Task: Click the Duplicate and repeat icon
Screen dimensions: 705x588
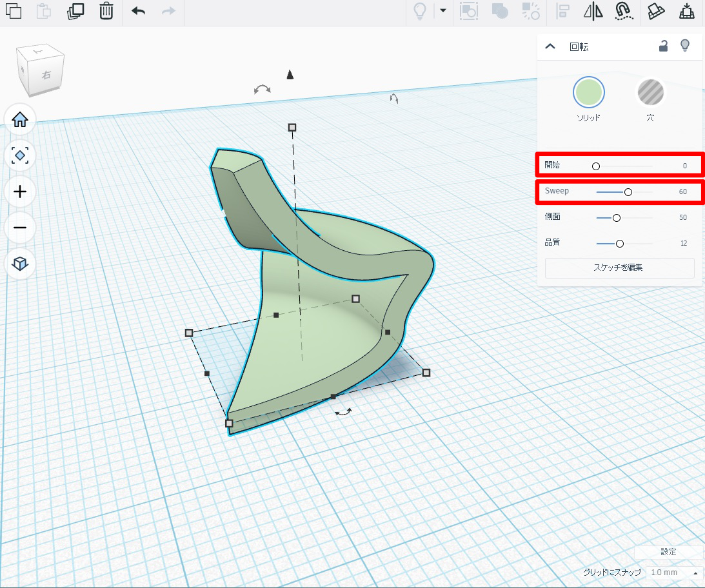Action: tap(76, 11)
